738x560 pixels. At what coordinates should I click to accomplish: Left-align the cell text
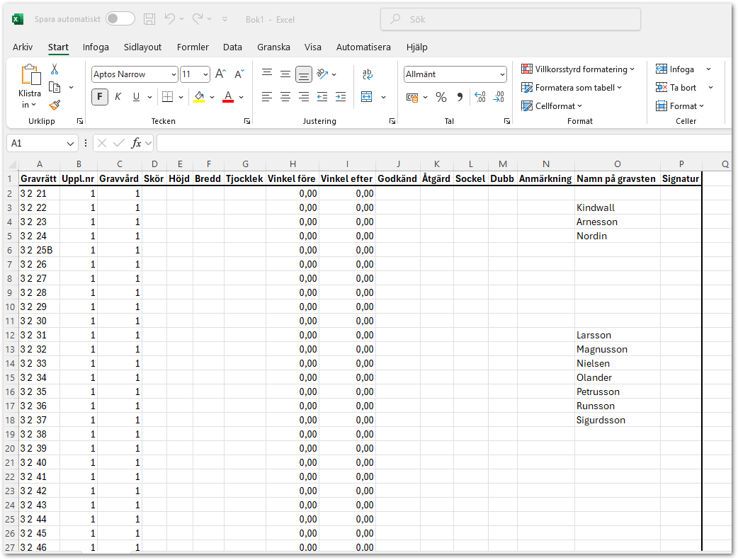tap(267, 97)
